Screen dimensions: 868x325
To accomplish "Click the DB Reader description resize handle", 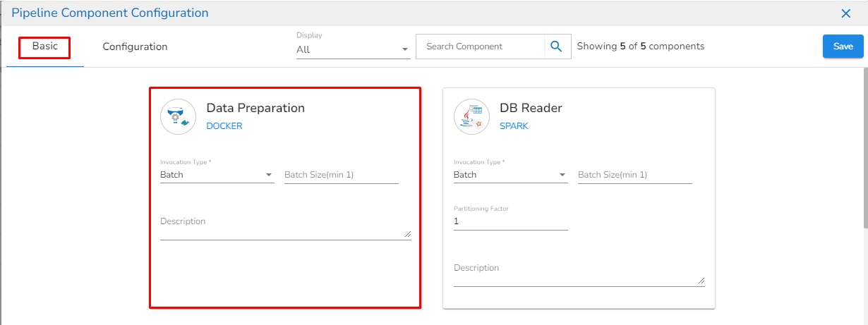I will 701,280.
